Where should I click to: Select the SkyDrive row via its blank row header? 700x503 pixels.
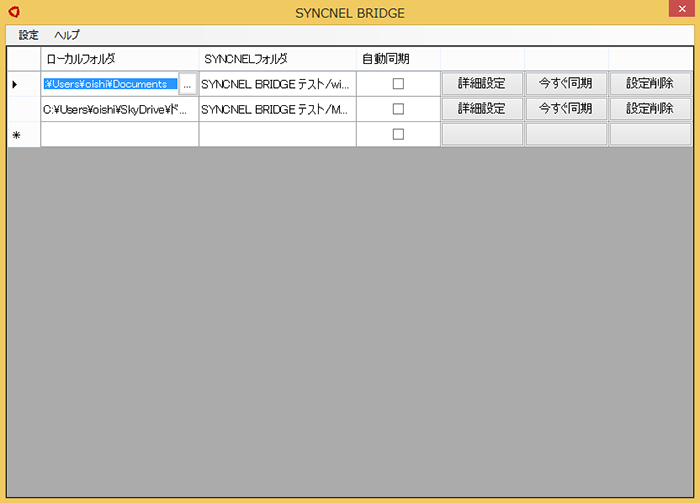24,109
